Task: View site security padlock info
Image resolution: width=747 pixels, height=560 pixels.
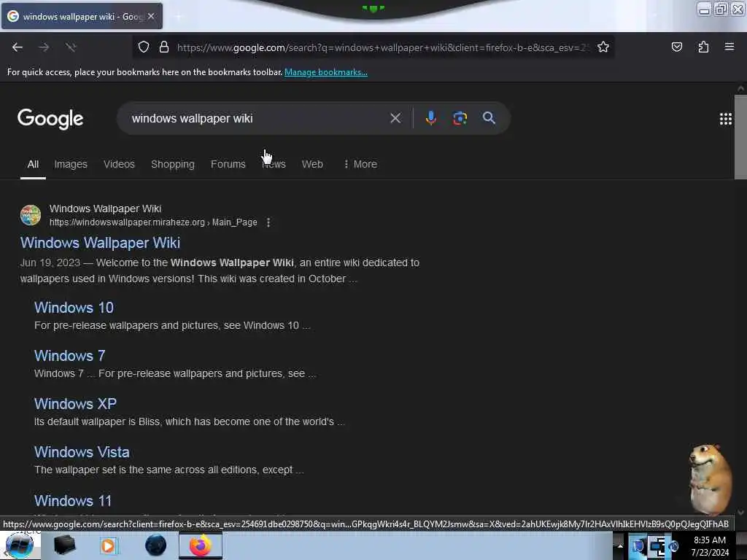Action: [164, 47]
